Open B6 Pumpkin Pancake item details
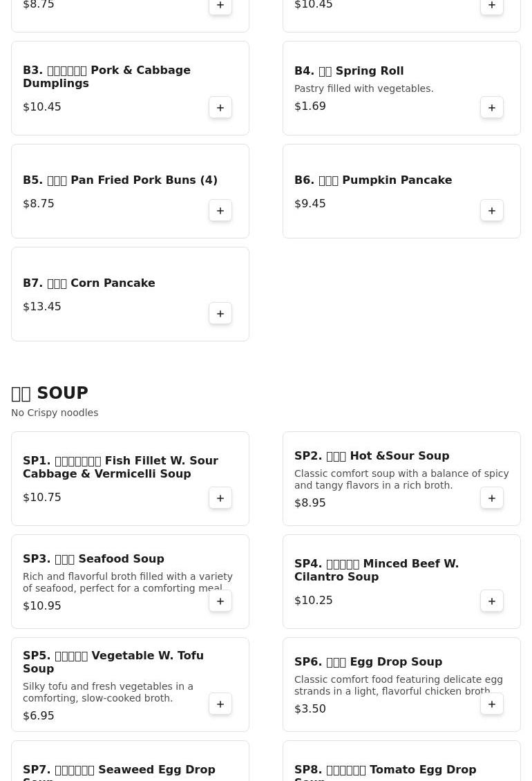 tap(373, 180)
